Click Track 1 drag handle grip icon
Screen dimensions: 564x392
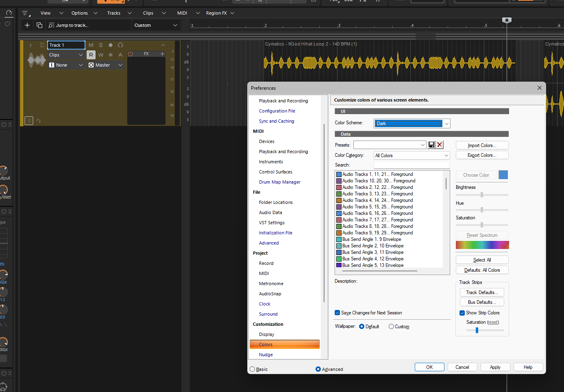point(42,45)
